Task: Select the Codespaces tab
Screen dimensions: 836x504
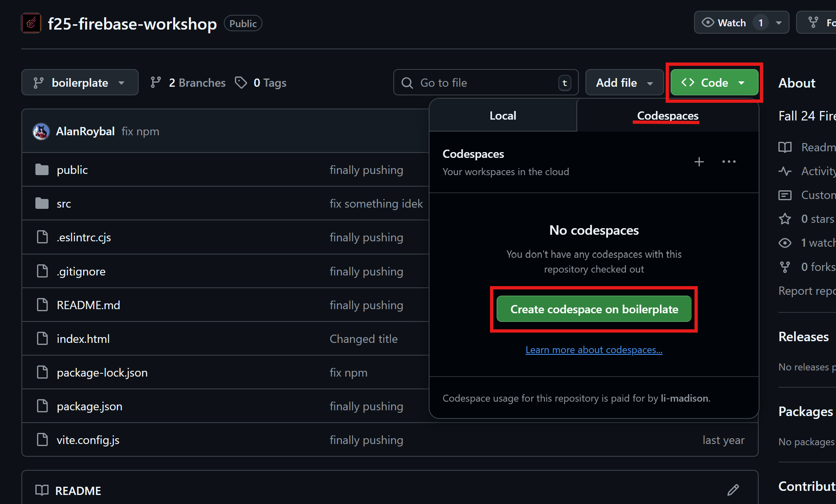Action: (667, 116)
